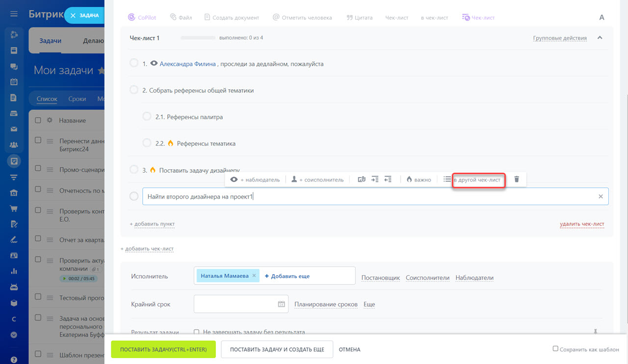The image size is (628, 364).
Task: Switch to the Задачи tab
Action: click(x=50, y=41)
